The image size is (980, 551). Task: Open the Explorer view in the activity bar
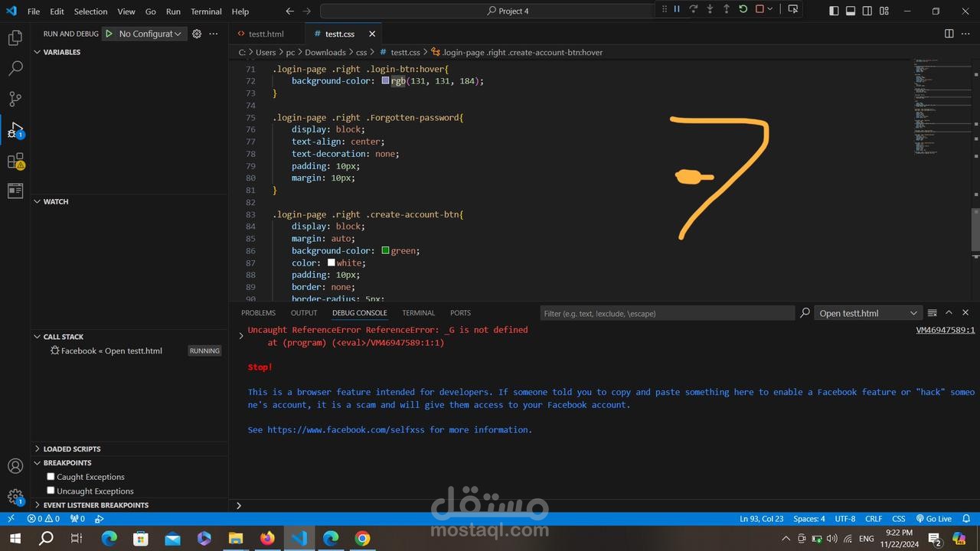(x=15, y=37)
